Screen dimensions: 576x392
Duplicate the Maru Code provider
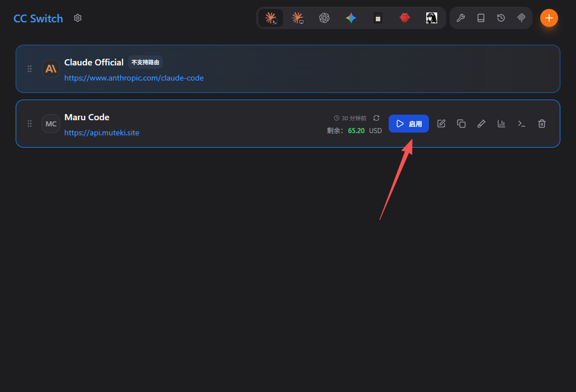(x=461, y=124)
